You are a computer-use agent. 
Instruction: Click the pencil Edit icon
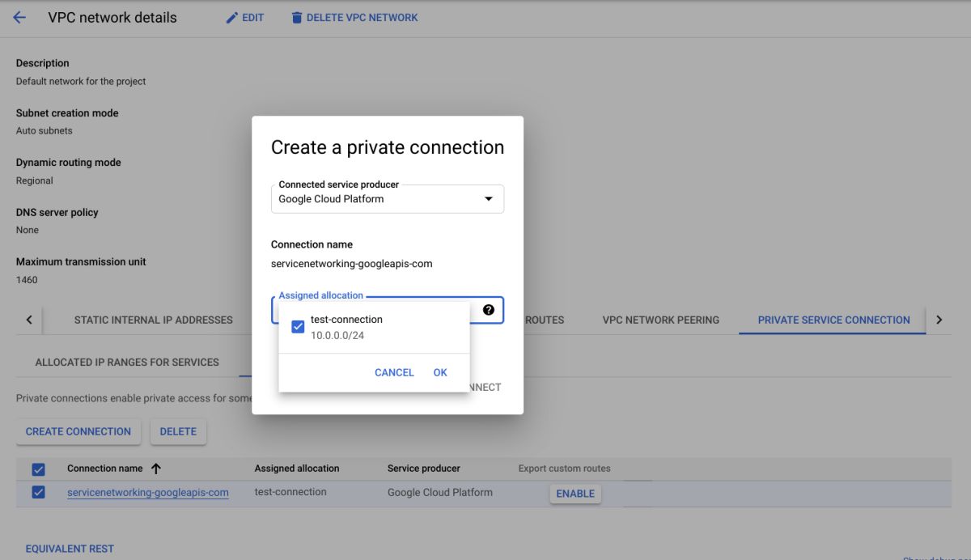point(232,17)
